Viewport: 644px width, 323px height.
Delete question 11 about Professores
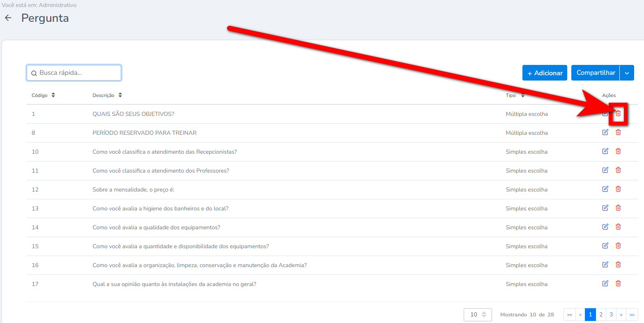[618, 170]
